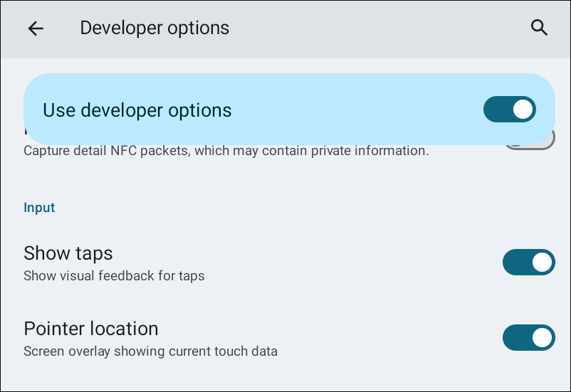Viewport: 571px width, 392px height.
Task: Click the white knob on Pointer location switch
Action: pos(542,338)
